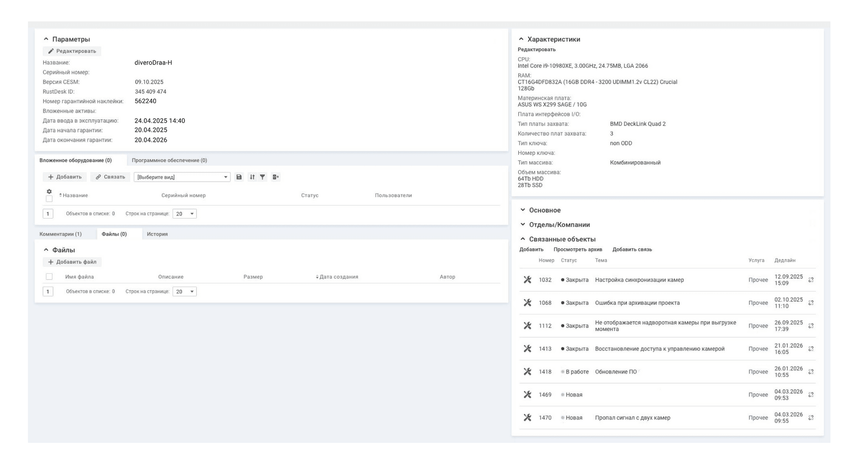Open rows-per-page dropdown in files table
The image size is (868, 466).
click(x=185, y=292)
